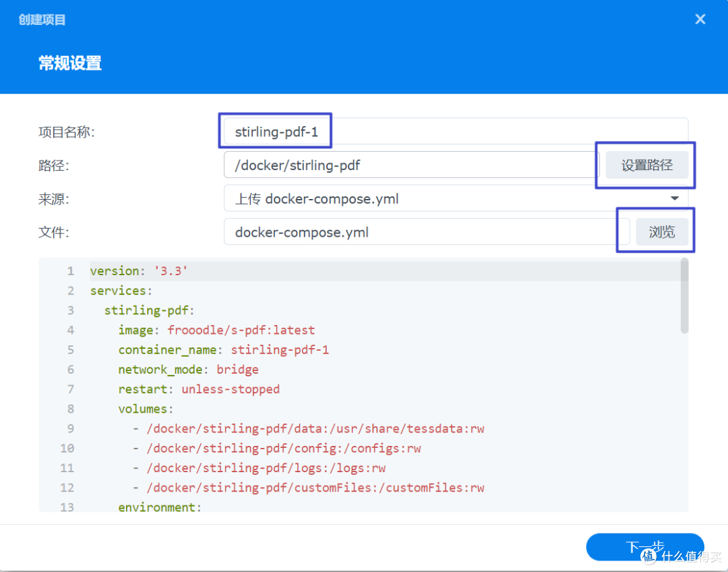
Task: Click the 常规设置 header text
Action: tap(69, 63)
